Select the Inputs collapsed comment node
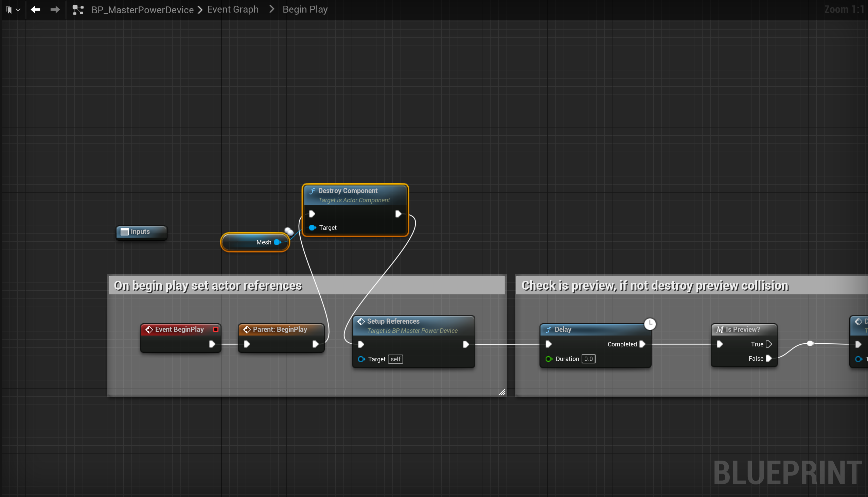Screen dimensions: 868x497 point(141,232)
